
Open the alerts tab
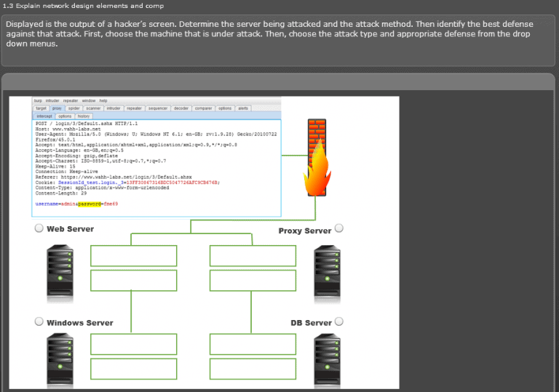tap(243, 108)
